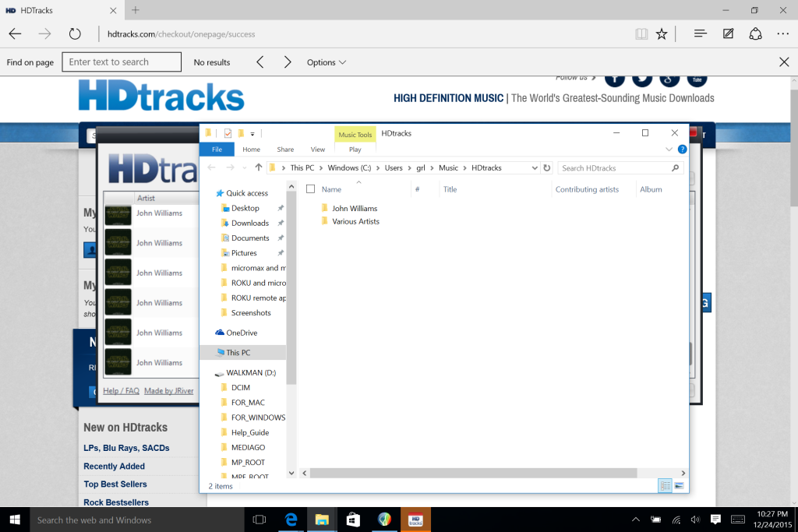Open the Edge Hub icon
798x532 pixels.
point(701,33)
